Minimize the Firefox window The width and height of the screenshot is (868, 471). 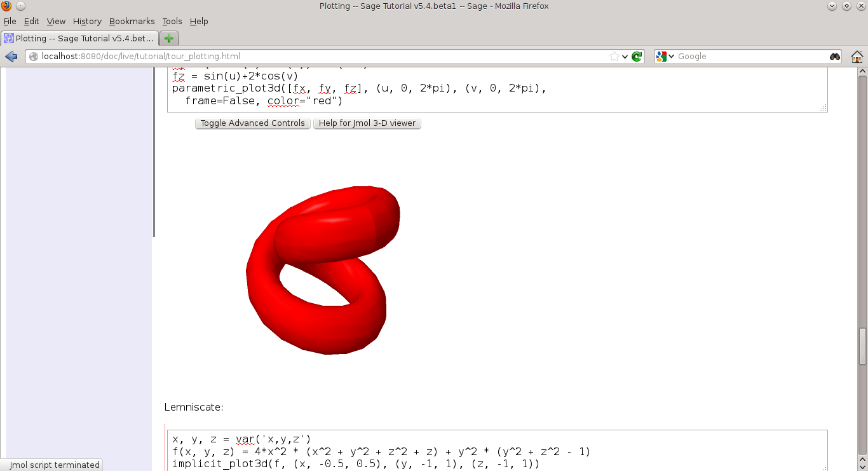(832, 6)
